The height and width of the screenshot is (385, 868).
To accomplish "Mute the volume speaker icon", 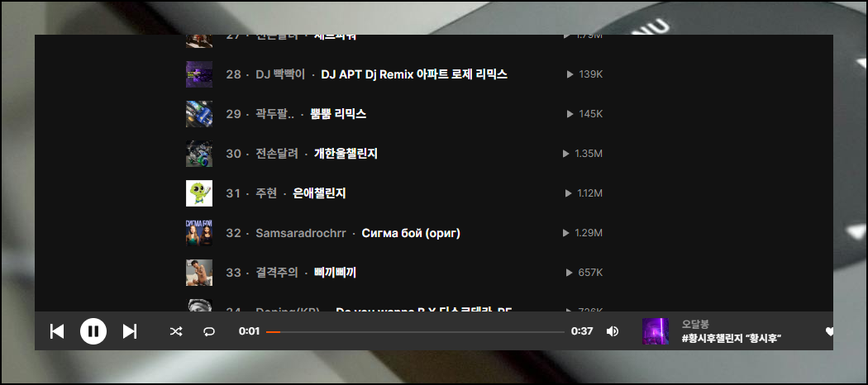I will pos(613,331).
